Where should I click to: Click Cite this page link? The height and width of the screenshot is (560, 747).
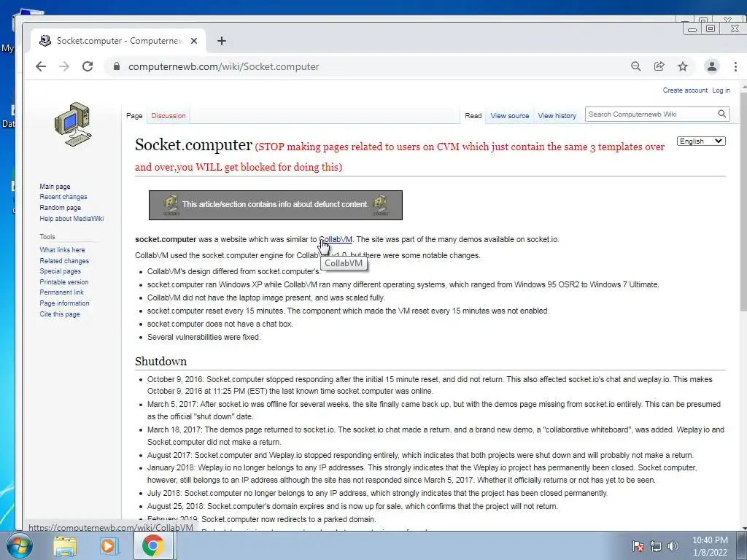click(x=60, y=314)
